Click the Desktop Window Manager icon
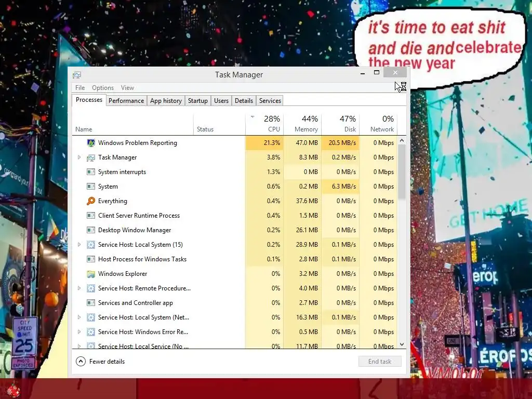Image resolution: width=532 pixels, height=399 pixels. 90,230
